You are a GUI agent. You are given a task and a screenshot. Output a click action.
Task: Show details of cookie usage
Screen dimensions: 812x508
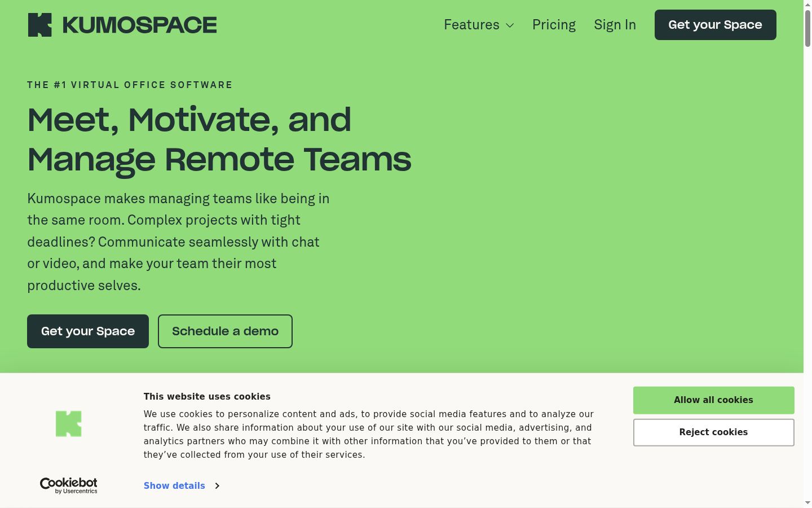174,485
